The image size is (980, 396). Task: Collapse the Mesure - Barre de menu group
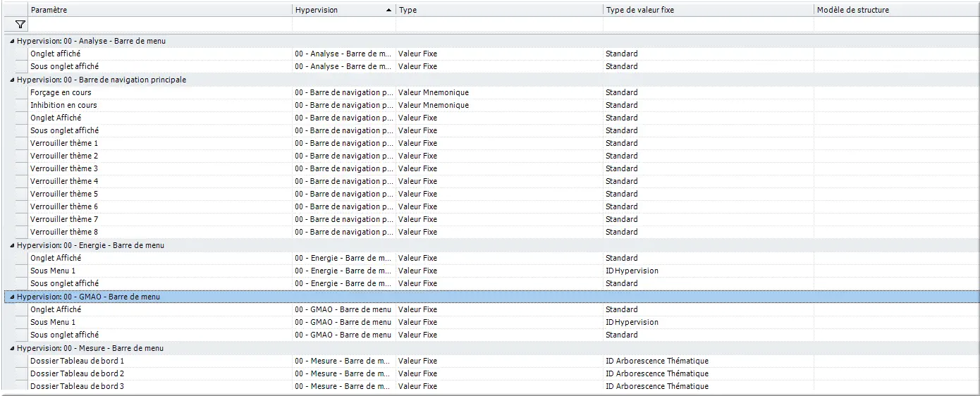[11, 349]
